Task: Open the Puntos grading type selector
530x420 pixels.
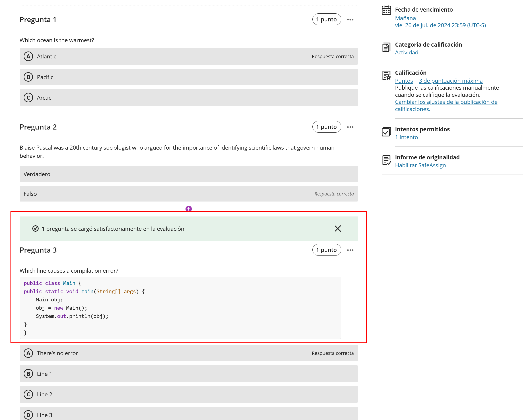Action: point(404,81)
